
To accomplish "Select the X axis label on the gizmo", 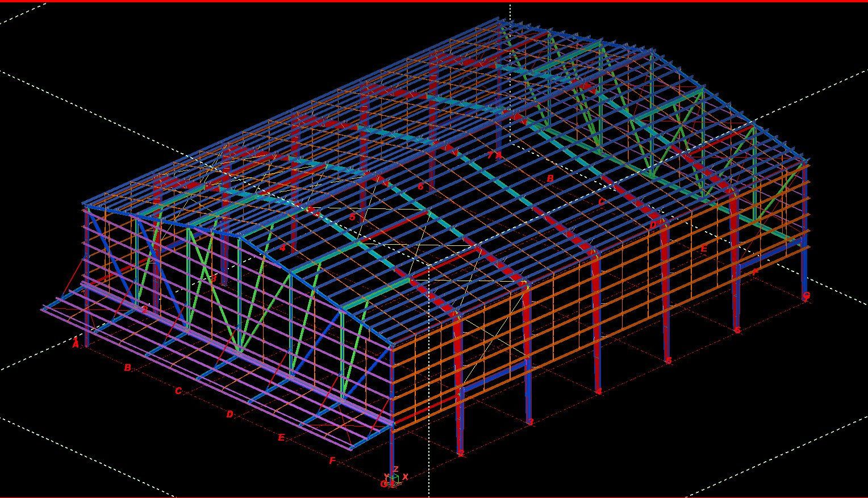I will (405, 477).
